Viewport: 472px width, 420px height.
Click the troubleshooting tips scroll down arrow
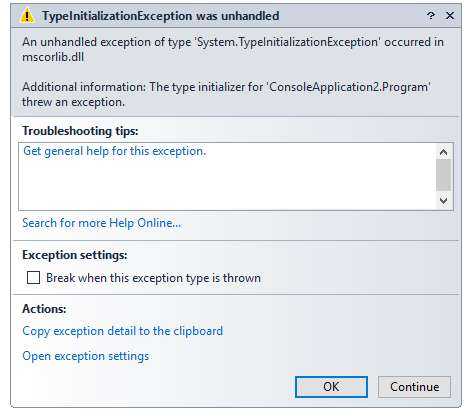tap(443, 200)
